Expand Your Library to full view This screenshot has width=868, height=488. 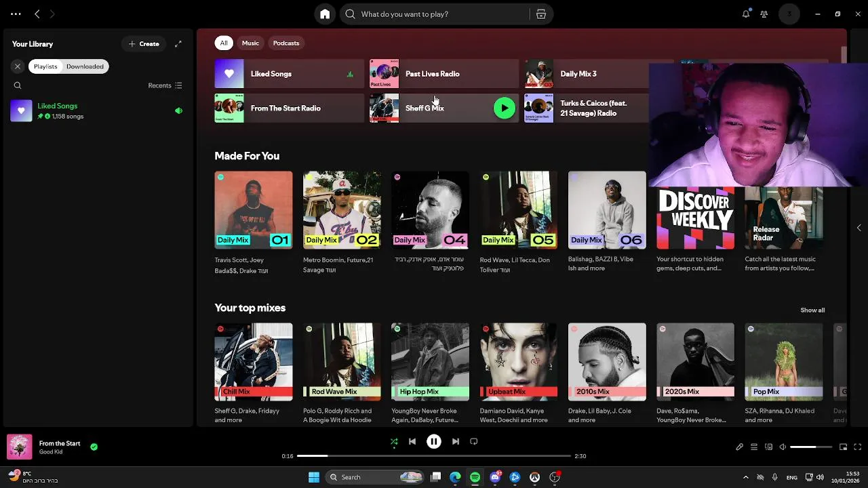pyautogui.click(x=178, y=44)
